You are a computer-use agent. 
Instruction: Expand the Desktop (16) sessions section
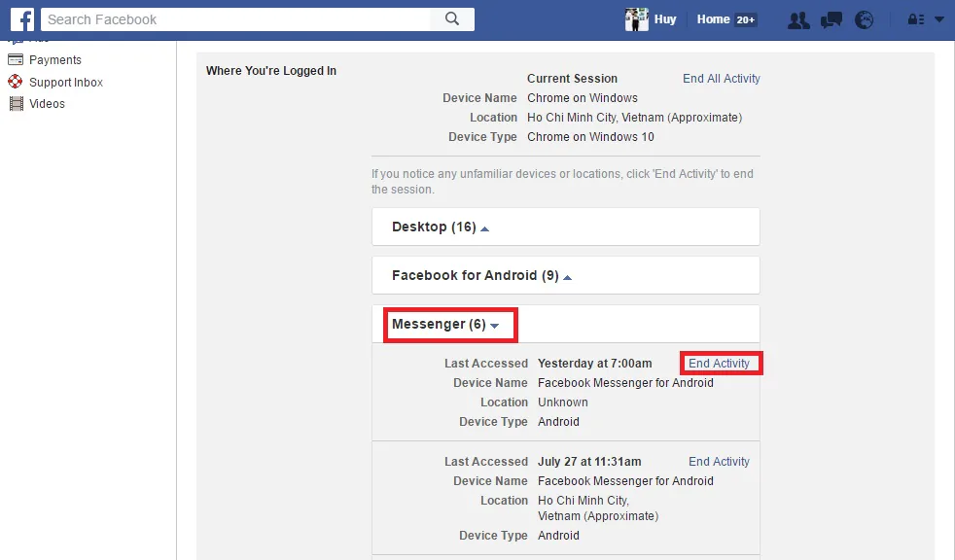pyautogui.click(x=565, y=227)
